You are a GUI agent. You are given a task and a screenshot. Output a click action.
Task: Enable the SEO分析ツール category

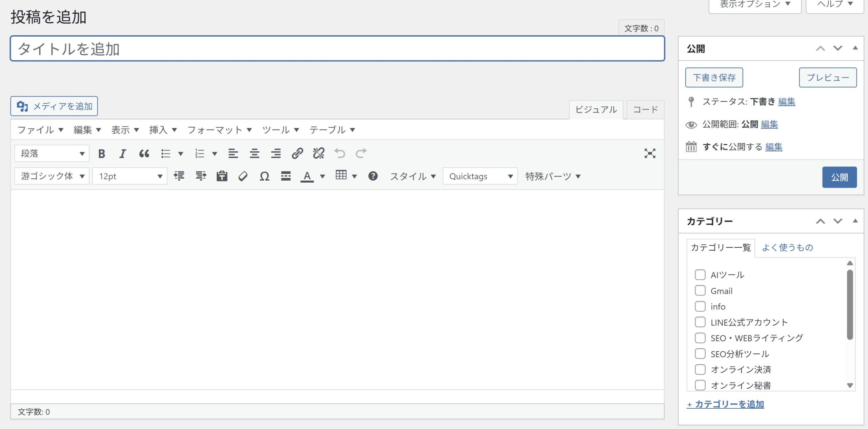[x=700, y=353]
